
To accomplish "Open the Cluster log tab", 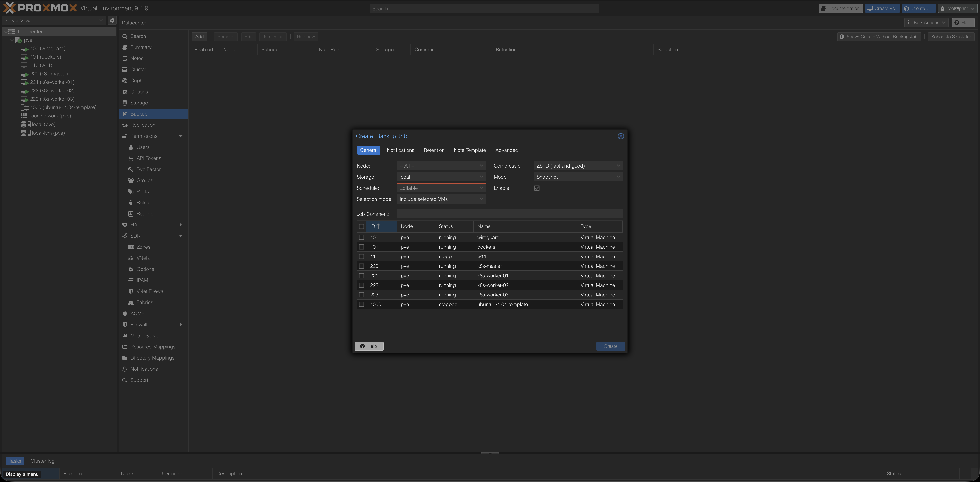I will (x=42, y=461).
